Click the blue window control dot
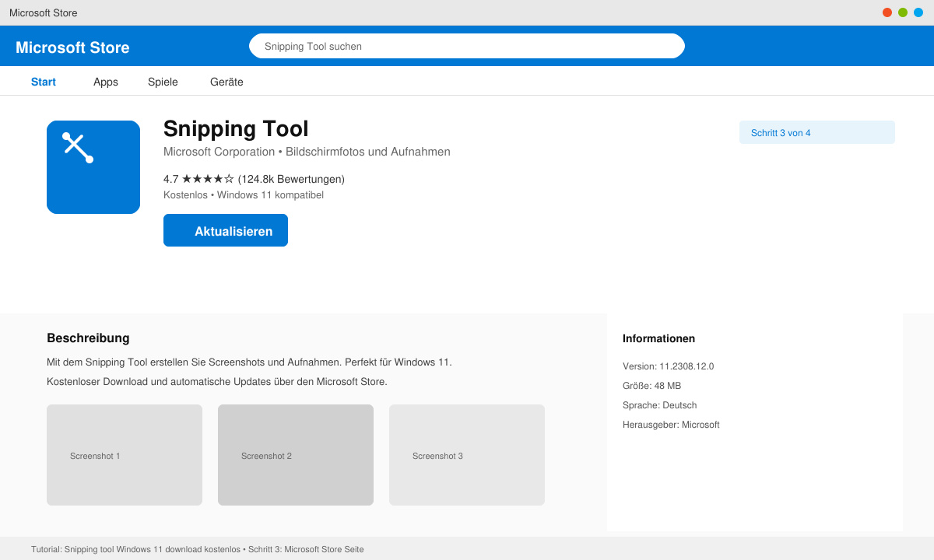Screen dimensions: 934x560 [918, 12]
